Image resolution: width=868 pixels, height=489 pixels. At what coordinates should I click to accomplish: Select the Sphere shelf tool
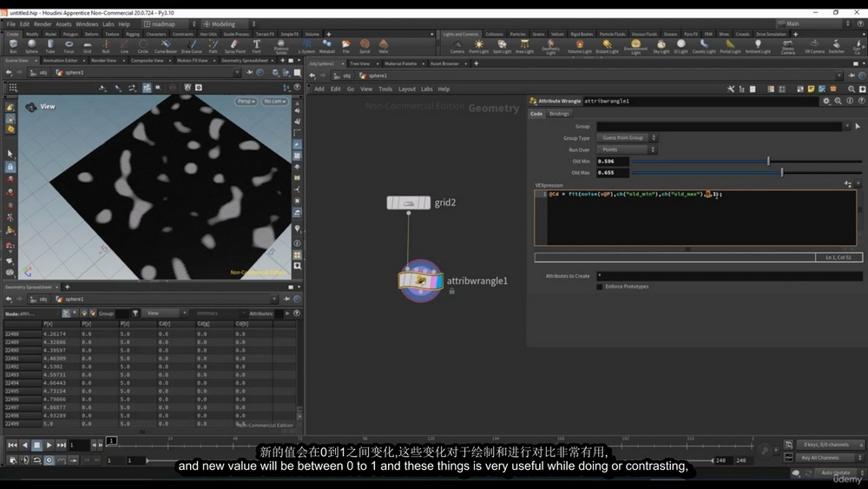31,46
